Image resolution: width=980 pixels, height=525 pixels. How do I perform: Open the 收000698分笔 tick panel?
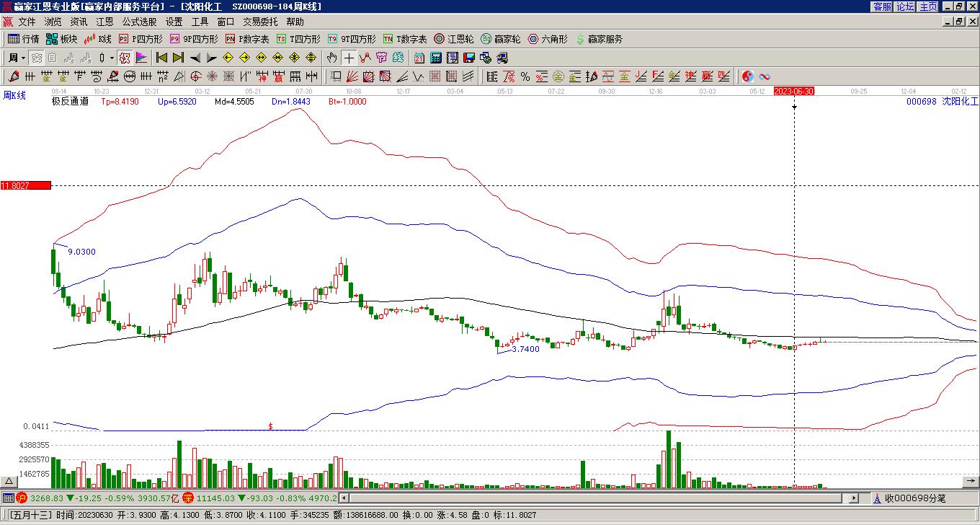pos(910,498)
